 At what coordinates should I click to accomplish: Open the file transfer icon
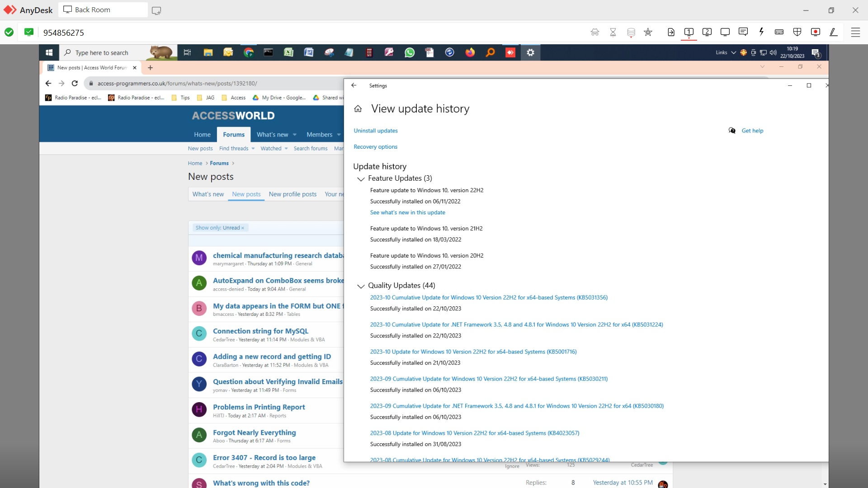(671, 32)
